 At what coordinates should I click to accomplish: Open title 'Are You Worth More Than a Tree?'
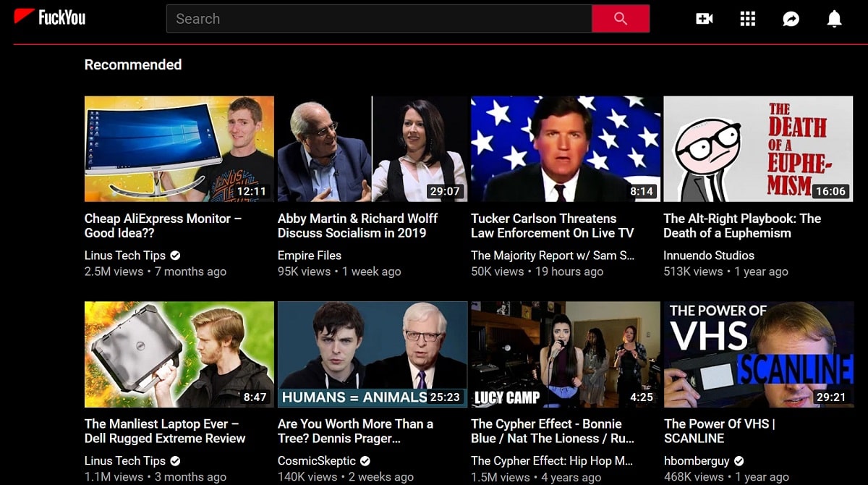click(x=355, y=431)
